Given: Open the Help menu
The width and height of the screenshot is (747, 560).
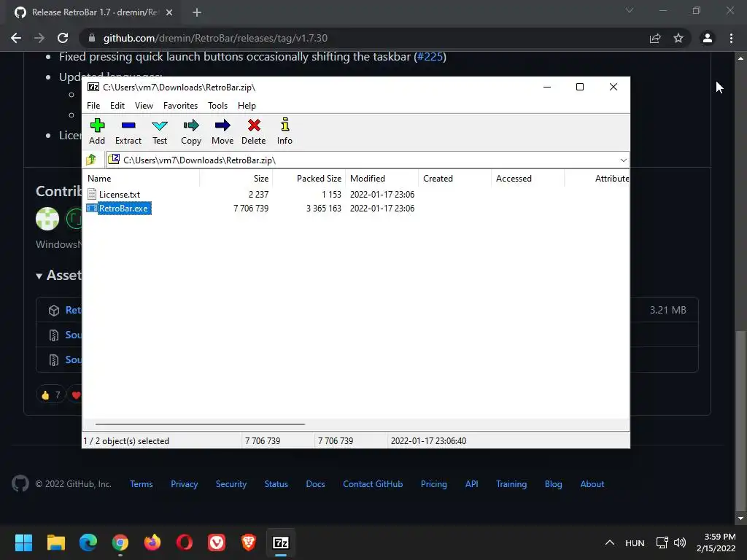Looking at the screenshot, I should [247, 106].
